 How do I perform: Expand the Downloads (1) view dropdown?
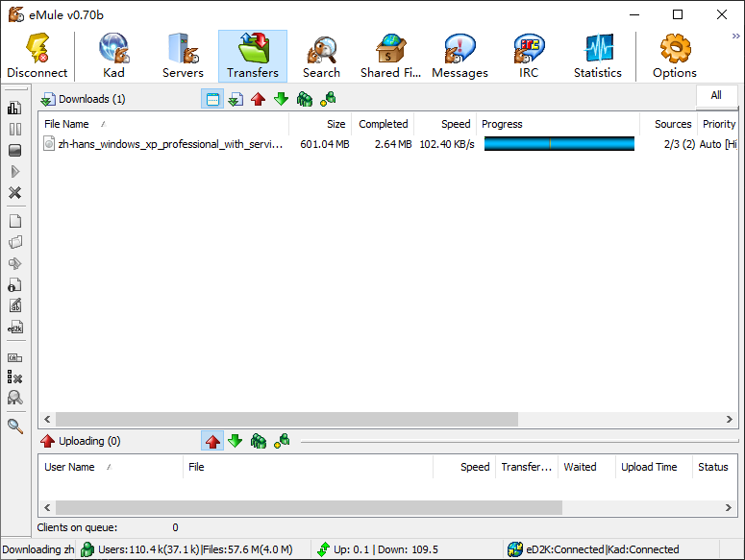pyautogui.click(x=83, y=99)
